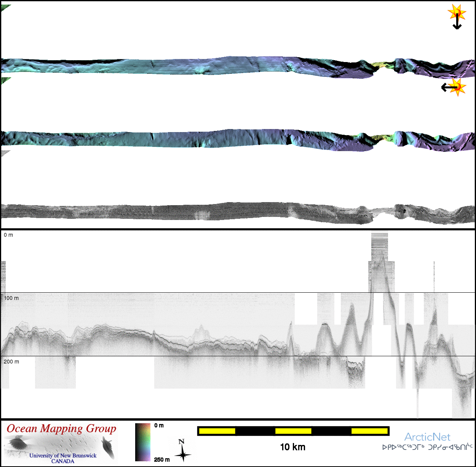Pick the depth color scale legend
The height and width of the screenshot is (467, 476).
[143, 442]
